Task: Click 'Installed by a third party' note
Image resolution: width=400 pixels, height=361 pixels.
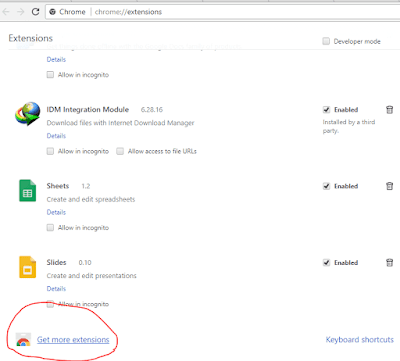Action: [x=349, y=126]
